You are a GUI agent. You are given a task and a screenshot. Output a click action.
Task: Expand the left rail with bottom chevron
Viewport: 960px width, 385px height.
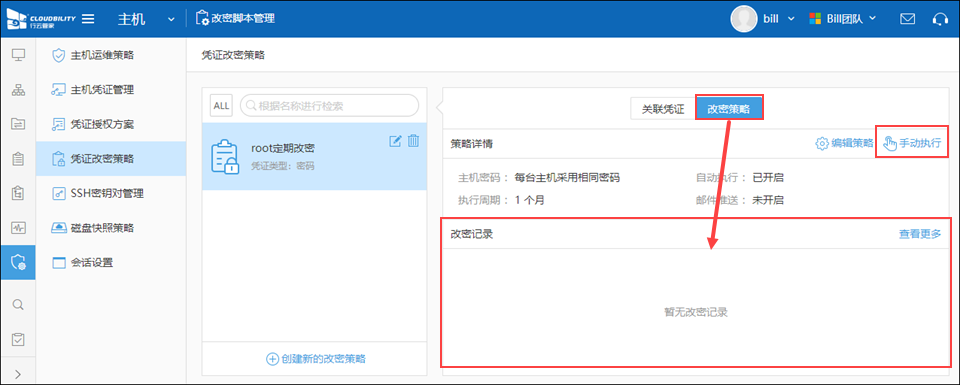coord(18,373)
